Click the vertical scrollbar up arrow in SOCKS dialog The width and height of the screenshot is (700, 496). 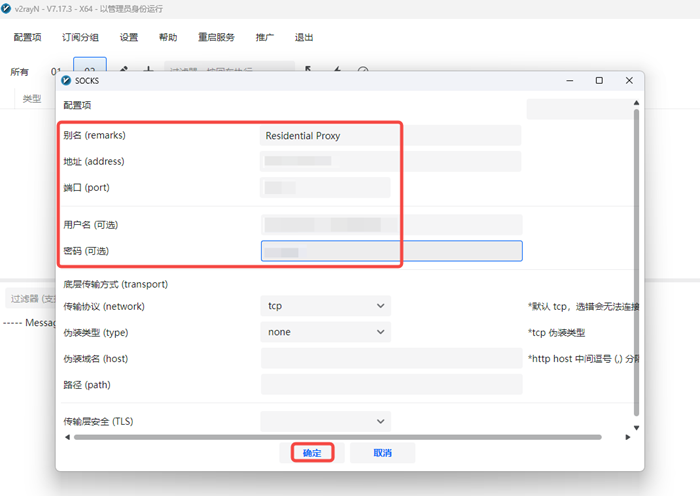pyautogui.click(x=636, y=103)
